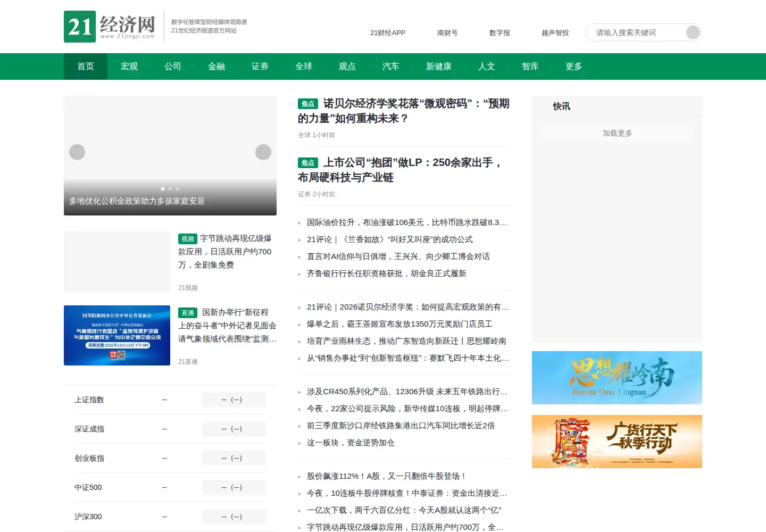This screenshot has height=532, width=766.
Task: Open article on 霸王茶姬 1350万元奖励
Action: (x=399, y=324)
